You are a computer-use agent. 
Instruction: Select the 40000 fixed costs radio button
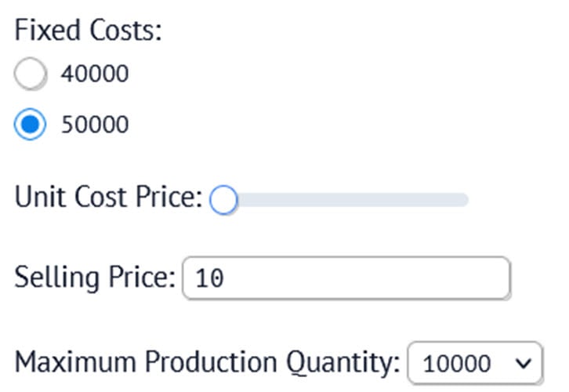[32, 74]
